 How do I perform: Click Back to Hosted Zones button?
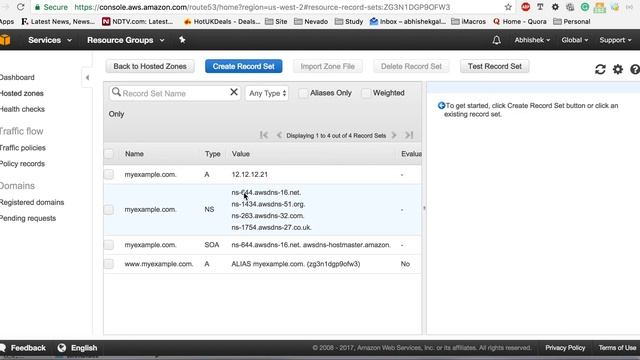pyautogui.click(x=150, y=67)
